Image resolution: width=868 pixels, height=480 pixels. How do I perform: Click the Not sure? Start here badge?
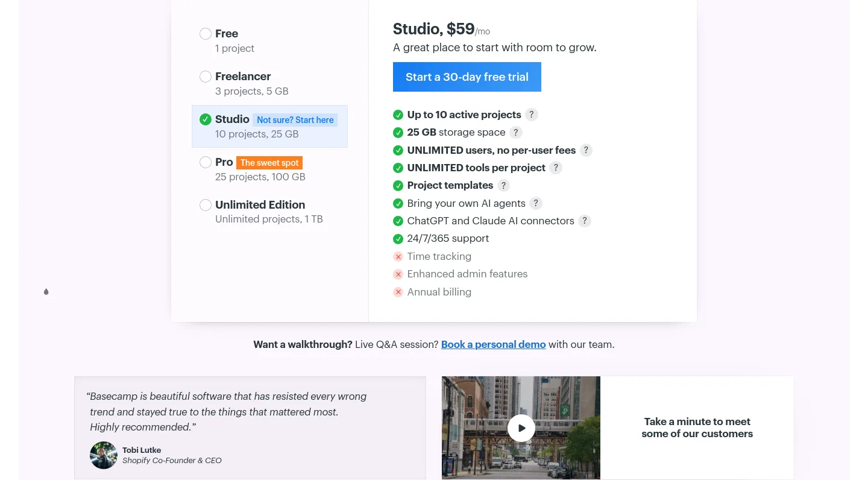click(x=295, y=120)
